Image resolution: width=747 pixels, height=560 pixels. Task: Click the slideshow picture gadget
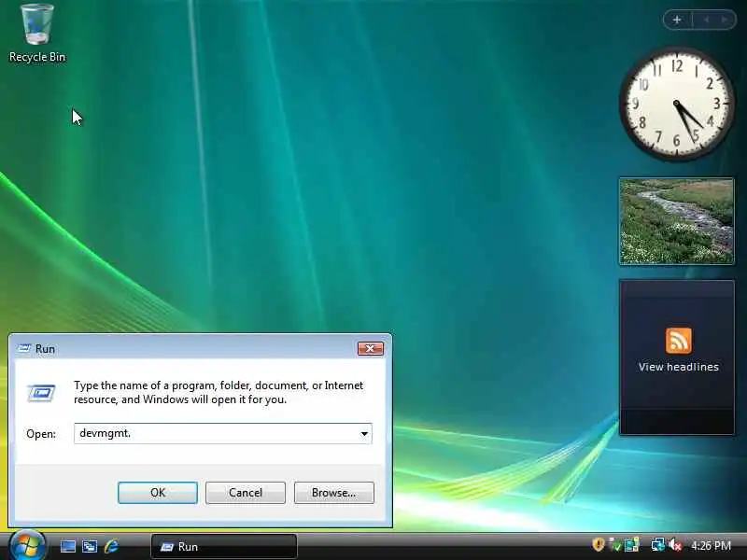pos(676,221)
